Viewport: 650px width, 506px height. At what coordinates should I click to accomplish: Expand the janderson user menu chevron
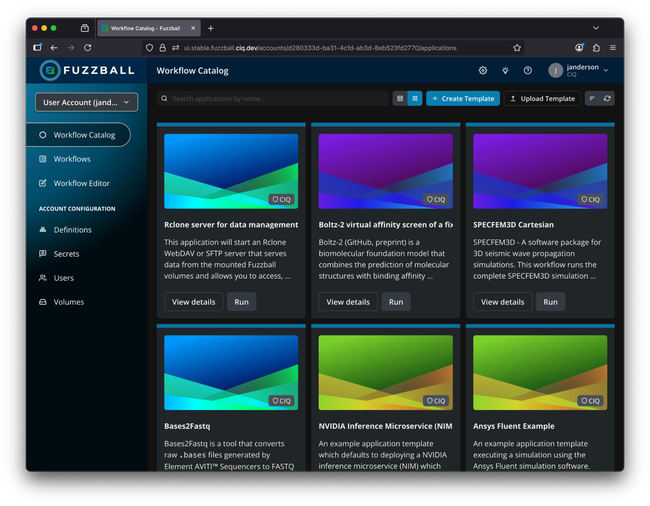click(x=606, y=70)
